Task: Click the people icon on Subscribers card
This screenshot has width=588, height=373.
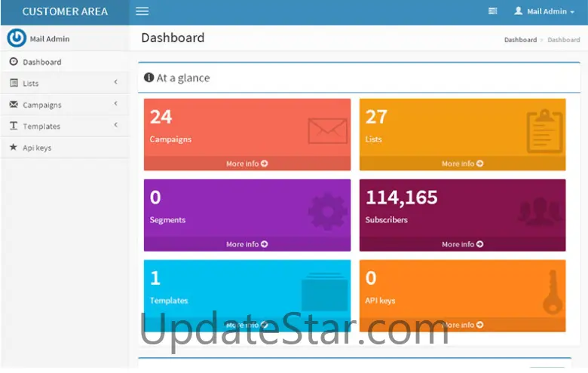Action: (541, 212)
